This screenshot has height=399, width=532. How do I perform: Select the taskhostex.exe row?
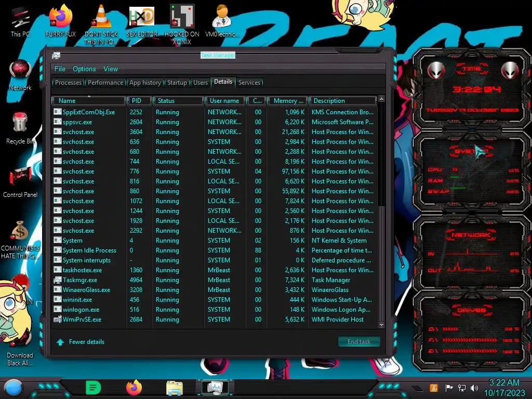(215, 270)
